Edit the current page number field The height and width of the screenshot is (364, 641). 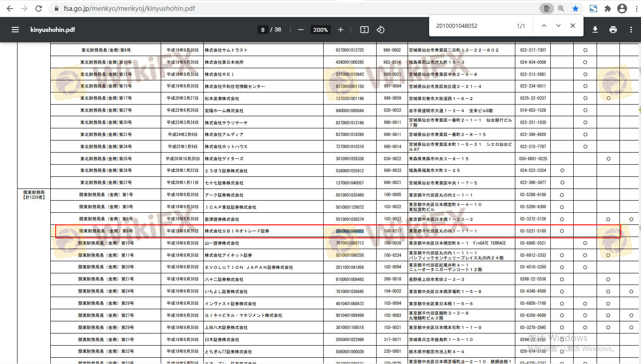pos(263,30)
